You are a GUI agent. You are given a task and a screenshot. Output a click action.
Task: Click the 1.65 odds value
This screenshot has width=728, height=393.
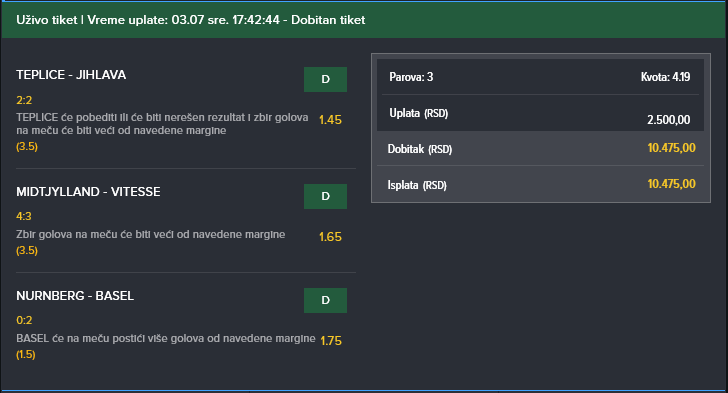pos(330,237)
